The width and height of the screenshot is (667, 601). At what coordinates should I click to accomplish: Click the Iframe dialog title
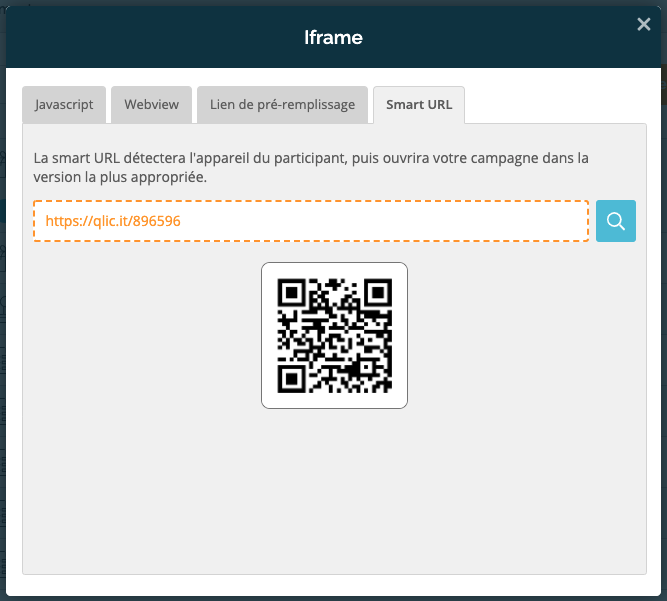pyautogui.click(x=333, y=37)
